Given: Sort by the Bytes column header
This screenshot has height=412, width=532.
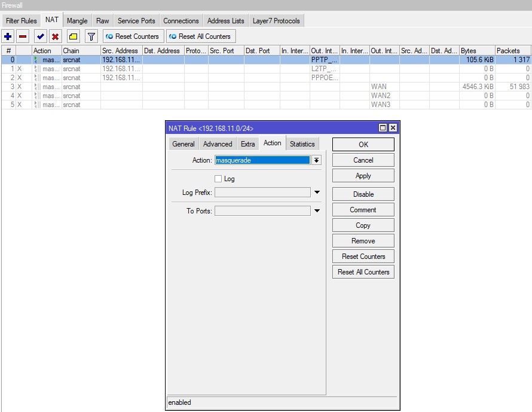Looking at the screenshot, I should [477, 51].
